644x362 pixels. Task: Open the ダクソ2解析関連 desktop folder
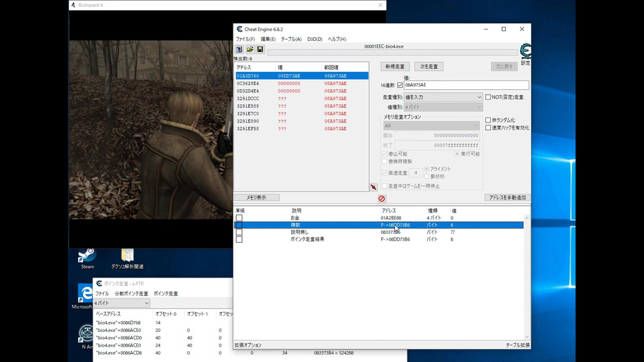tap(127, 256)
